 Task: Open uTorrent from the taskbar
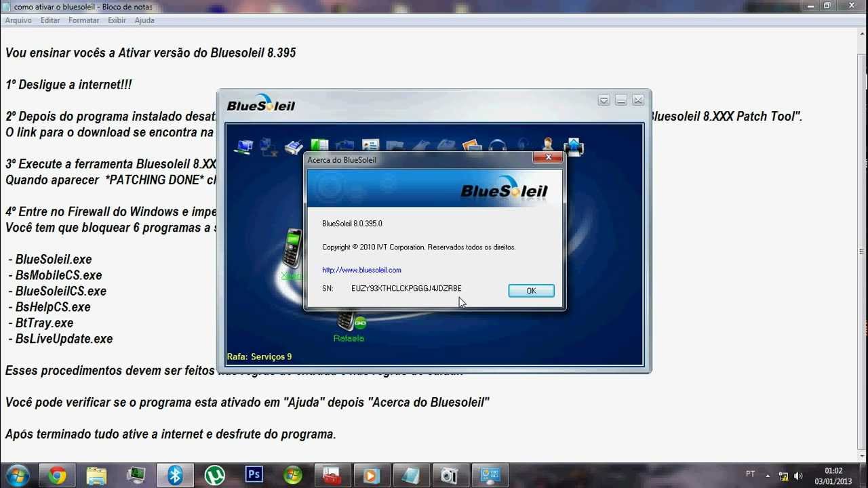coord(214,475)
